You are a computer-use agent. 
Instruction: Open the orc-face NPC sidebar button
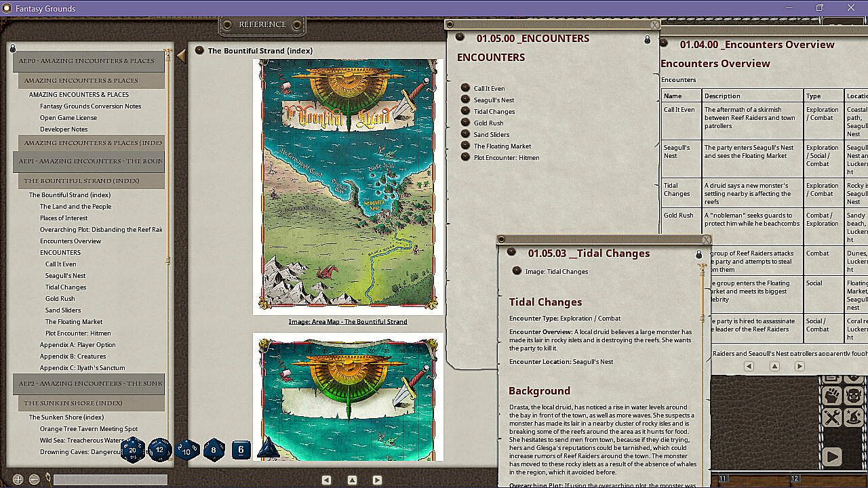click(855, 394)
